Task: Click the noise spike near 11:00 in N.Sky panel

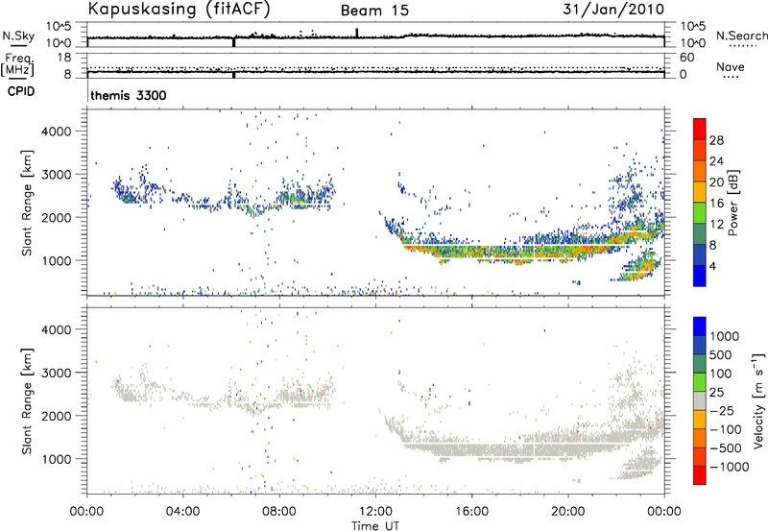Action: pyautogui.click(x=357, y=33)
